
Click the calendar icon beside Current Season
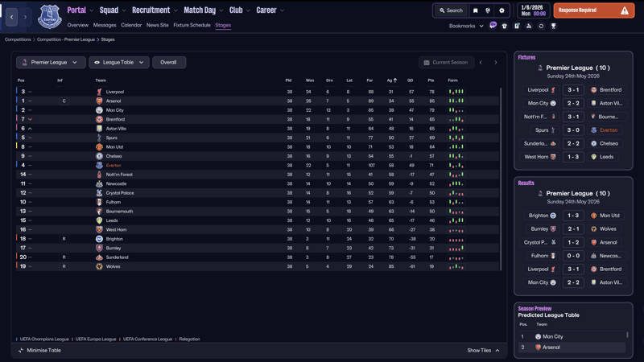point(427,63)
